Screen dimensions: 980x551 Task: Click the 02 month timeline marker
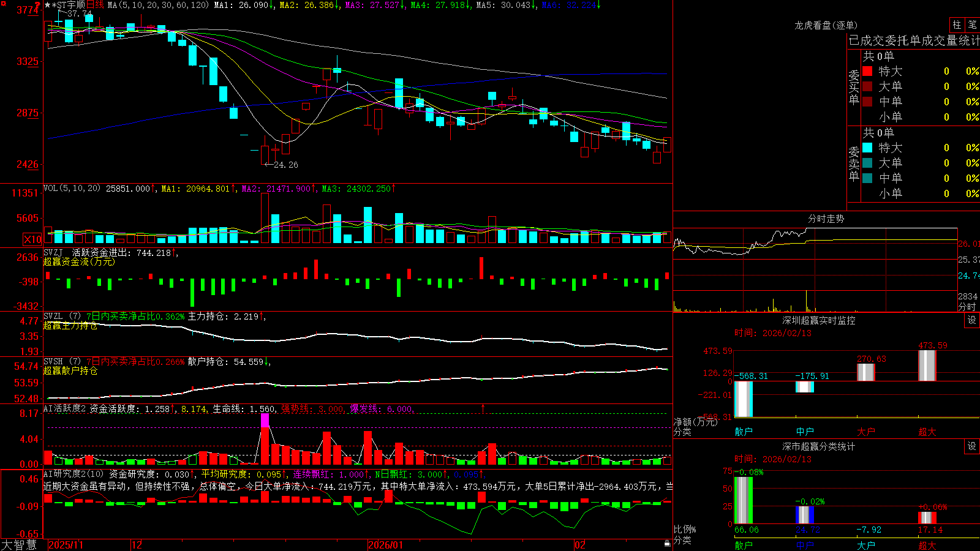pos(580,545)
